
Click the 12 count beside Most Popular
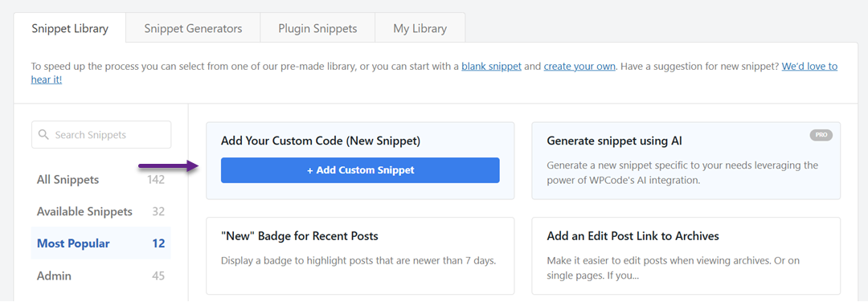[x=158, y=243]
